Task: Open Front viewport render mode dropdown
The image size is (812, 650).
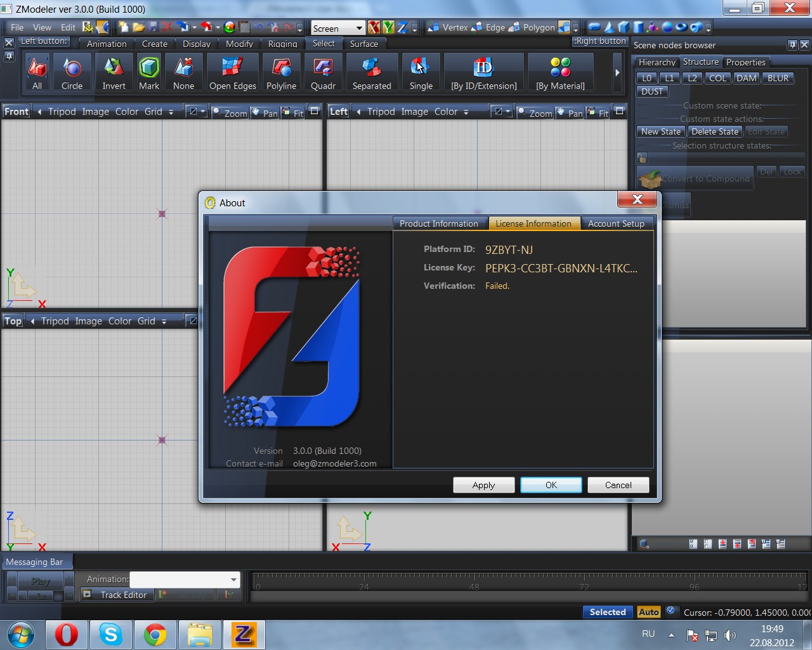Action: coord(197,112)
